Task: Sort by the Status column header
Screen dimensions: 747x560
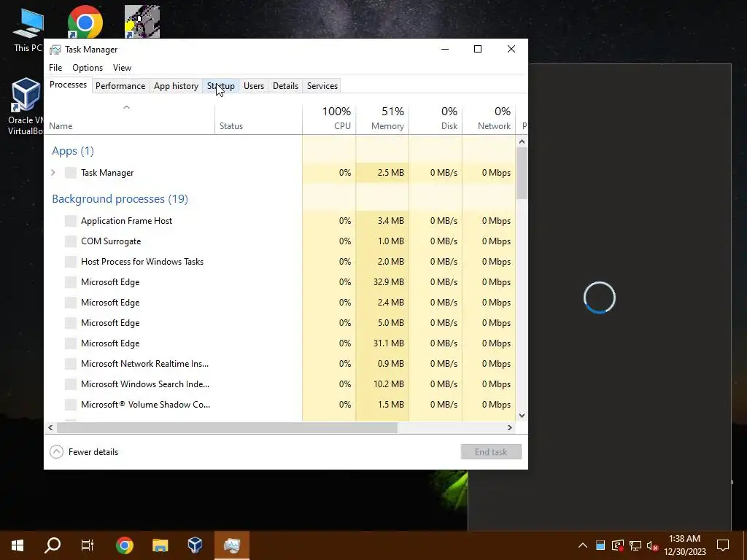Action: click(x=259, y=119)
